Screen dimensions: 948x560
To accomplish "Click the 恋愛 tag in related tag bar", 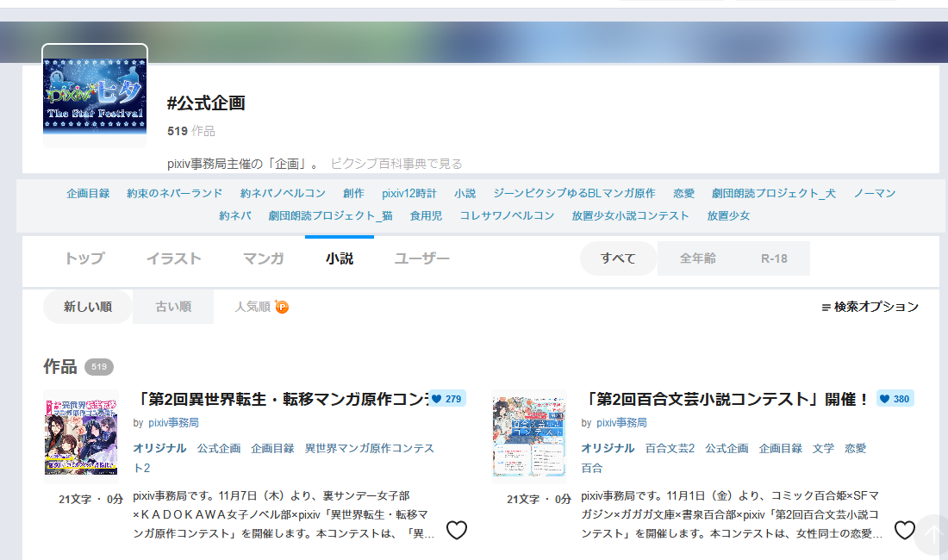I will click(683, 193).
